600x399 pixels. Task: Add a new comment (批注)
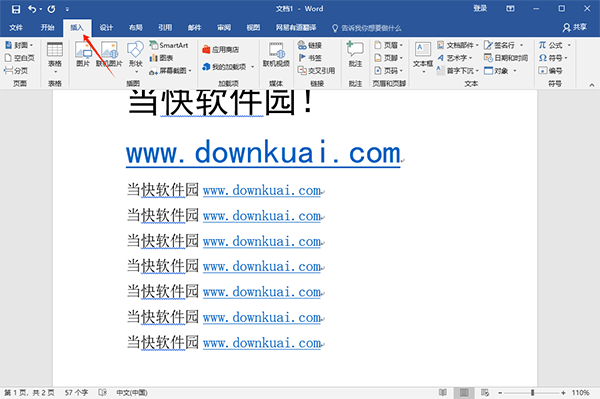[355, 55]
